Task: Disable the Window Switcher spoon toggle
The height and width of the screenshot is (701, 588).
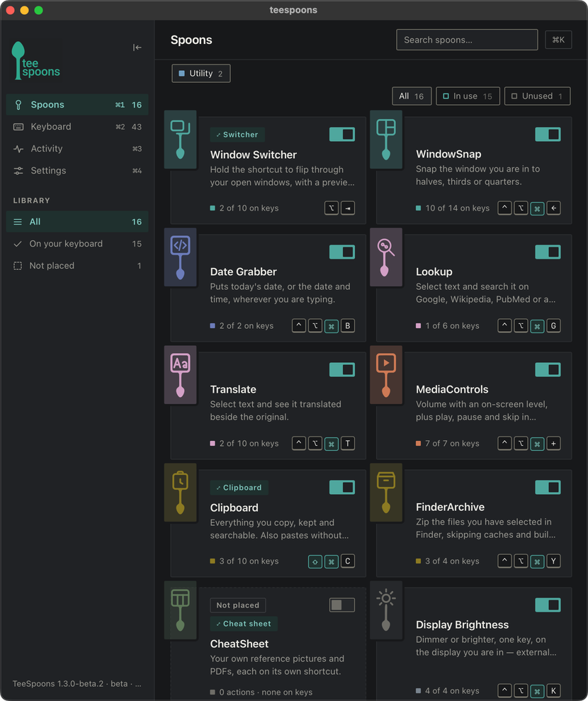Action: click(x=342, y=134)
